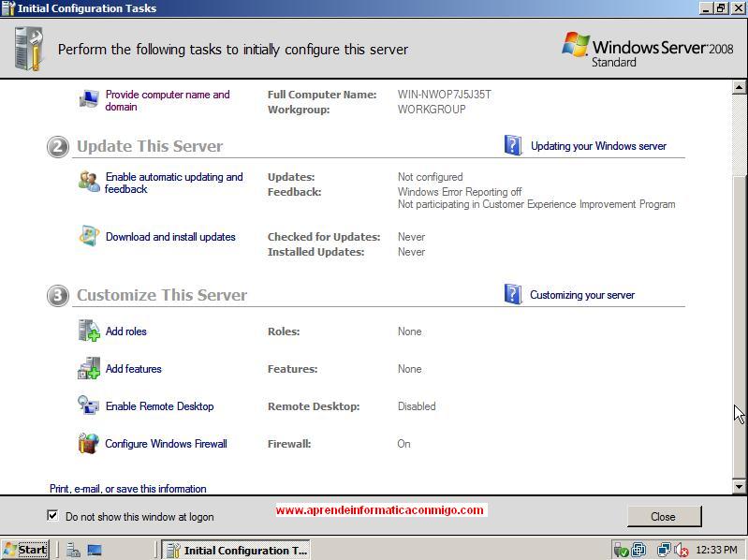Open Updating your Windows server help link
748x560 pixels.
pos(599,146)
